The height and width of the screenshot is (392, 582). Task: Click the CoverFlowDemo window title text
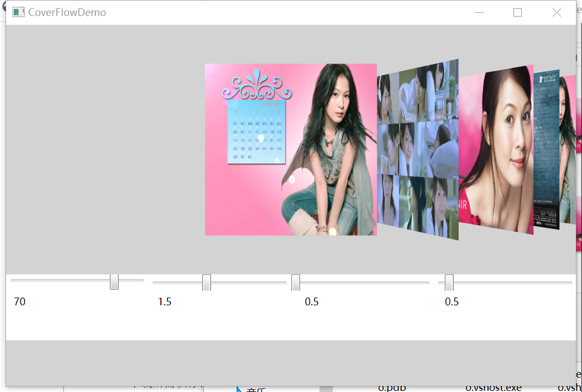[67, 12]
